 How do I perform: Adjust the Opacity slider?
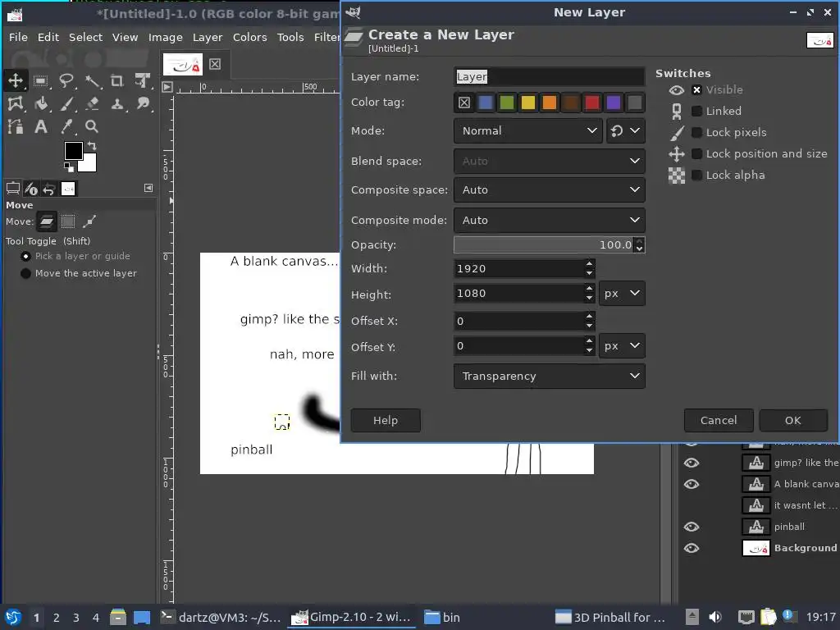tap(544, 244)
